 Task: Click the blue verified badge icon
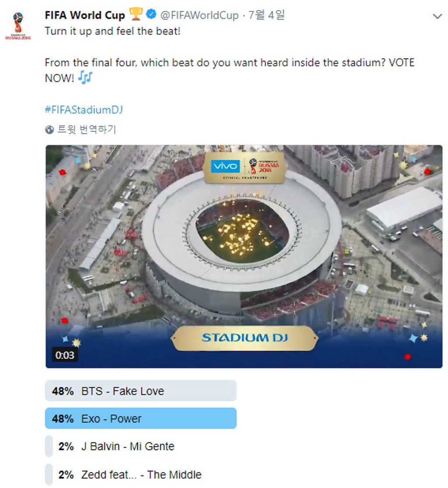150,15
